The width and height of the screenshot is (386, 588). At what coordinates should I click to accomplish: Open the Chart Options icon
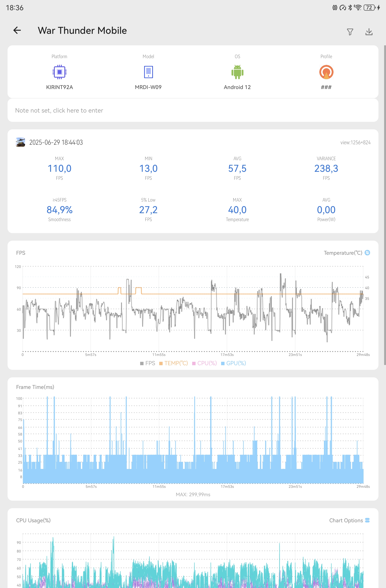coord(367,520)
